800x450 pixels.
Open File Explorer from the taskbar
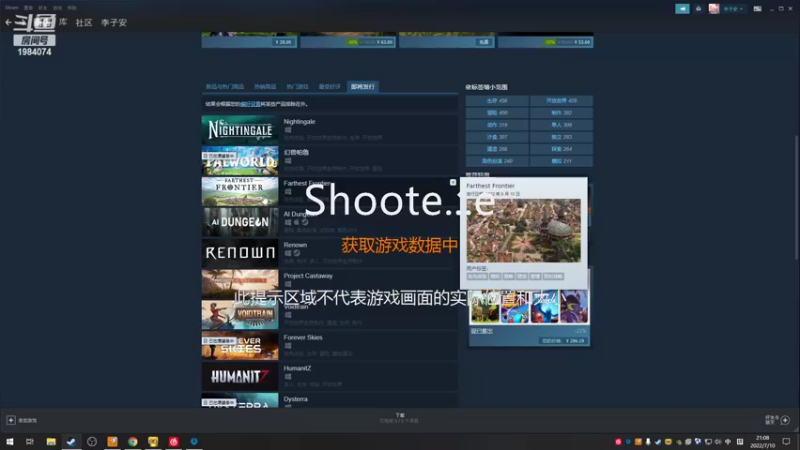51,441
